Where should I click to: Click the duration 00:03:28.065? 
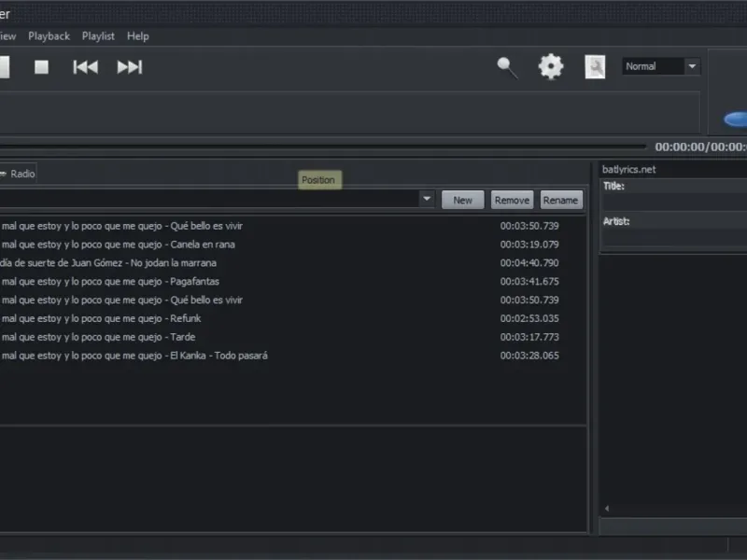tap(529, 356)
